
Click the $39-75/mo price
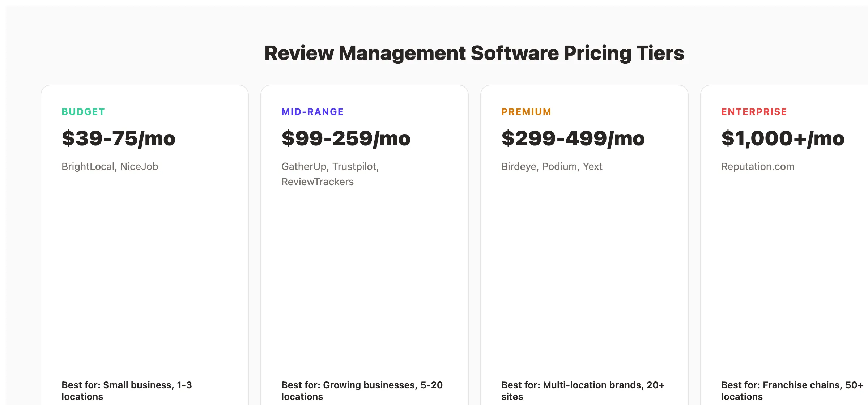click(x=119, y=138)
